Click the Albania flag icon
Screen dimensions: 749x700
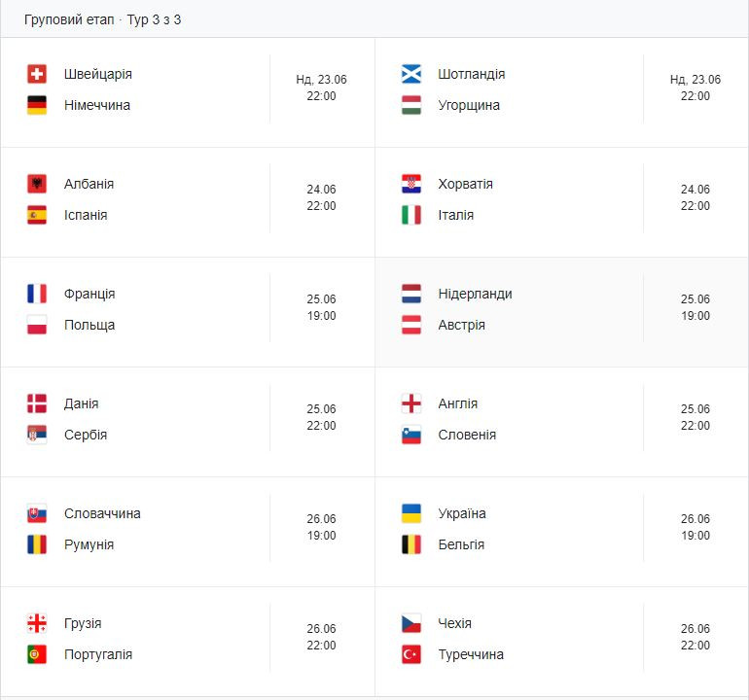[37, 184]
